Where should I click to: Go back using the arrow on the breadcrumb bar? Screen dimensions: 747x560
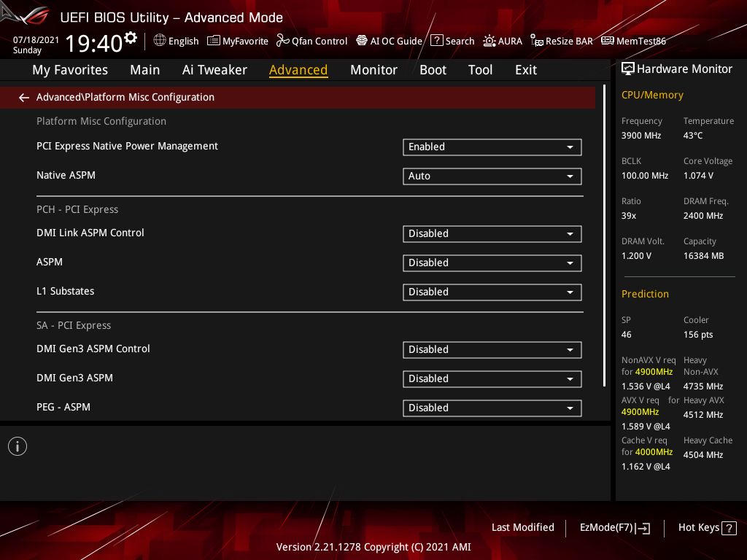coord(23,96)
